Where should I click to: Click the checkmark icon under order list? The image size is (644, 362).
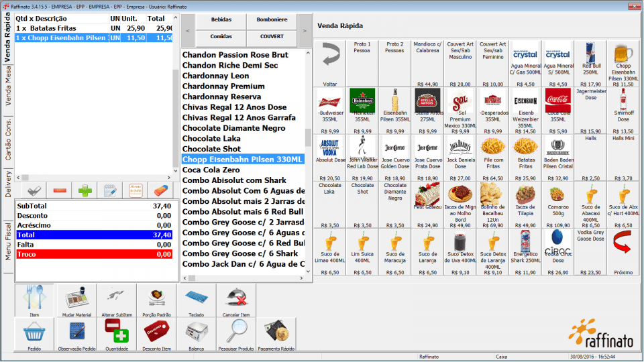point(34,190)
